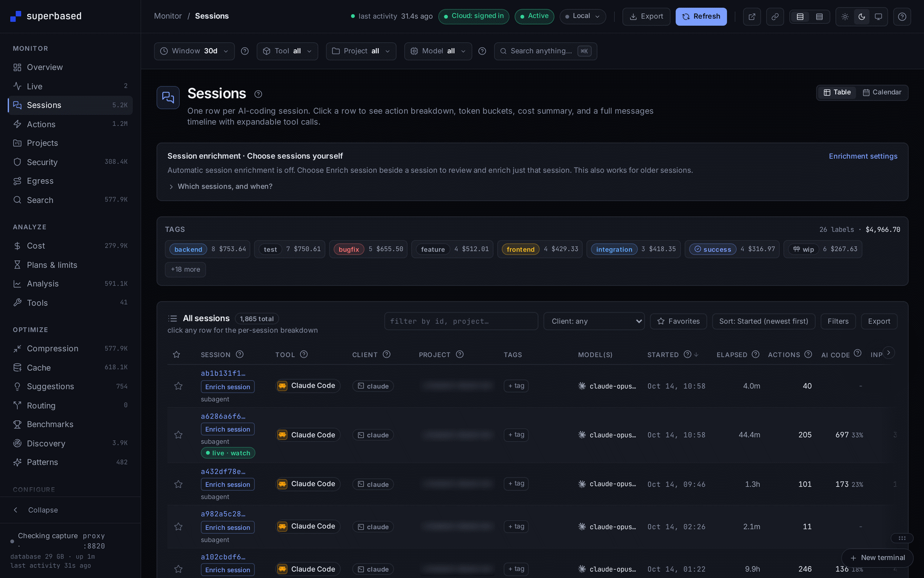Open the Client: any select box
This screenshot has width=924, height=578.
pyautogui.click(x=594, y=321)
